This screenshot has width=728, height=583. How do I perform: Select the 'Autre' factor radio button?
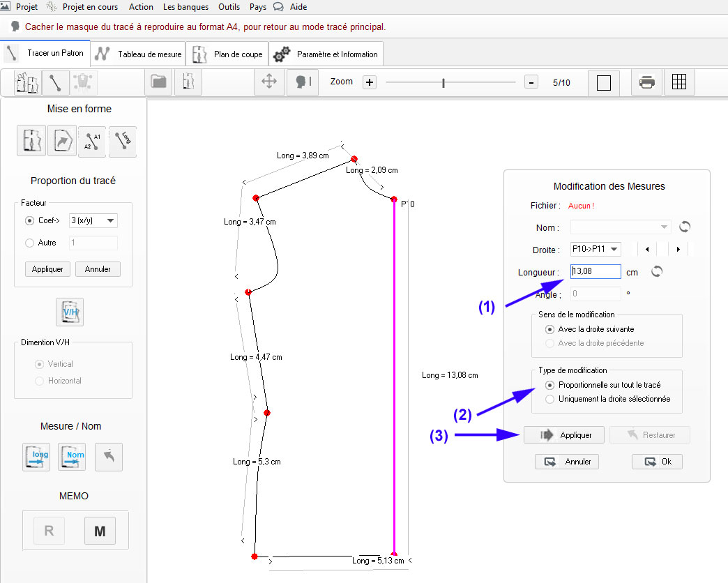(x=29, y=243)
